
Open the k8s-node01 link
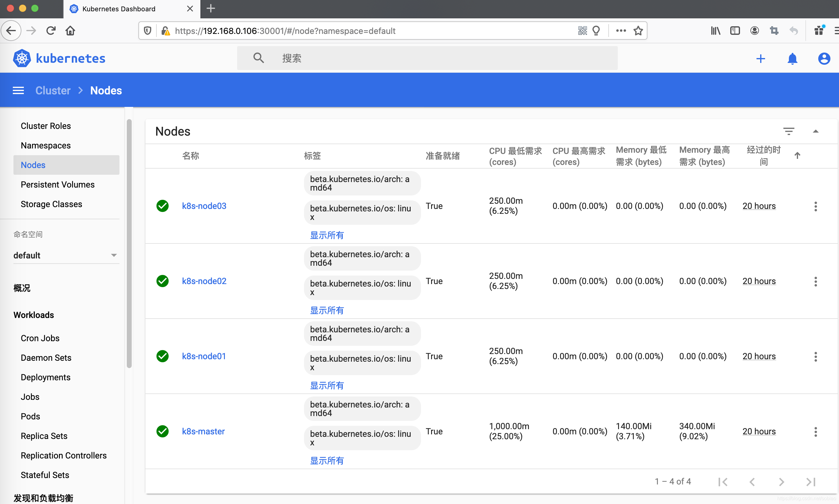point(204,356)
